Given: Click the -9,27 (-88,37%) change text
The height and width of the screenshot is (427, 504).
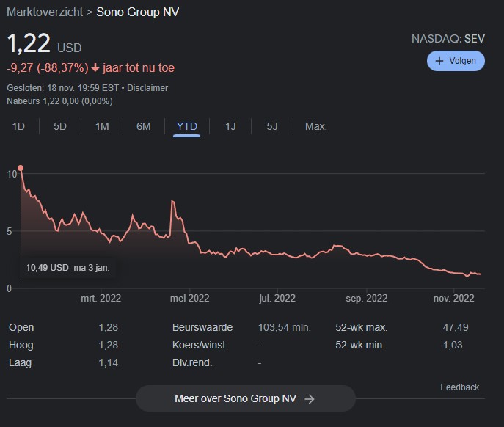Looking at the screenshot, I should tap(48, 67).
